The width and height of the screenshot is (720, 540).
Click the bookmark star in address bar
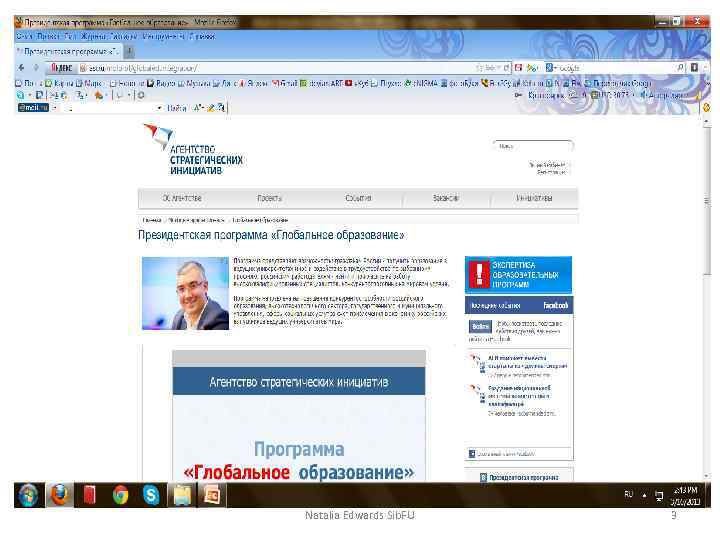pos(480,68)
